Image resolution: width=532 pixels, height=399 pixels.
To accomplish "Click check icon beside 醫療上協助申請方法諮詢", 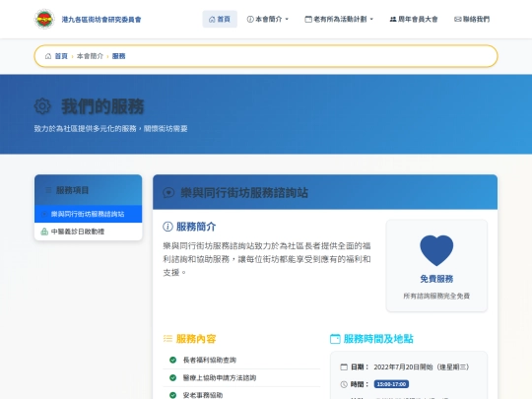I will (172, 377).
